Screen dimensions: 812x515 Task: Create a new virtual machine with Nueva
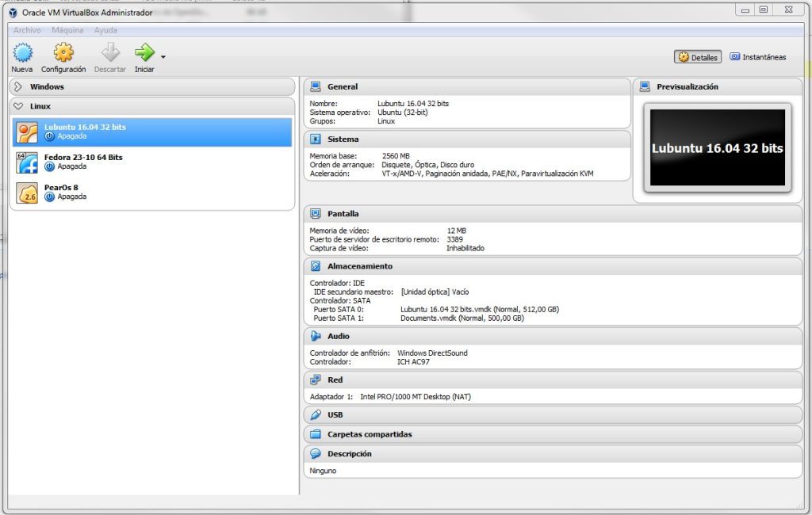(21, 55)
